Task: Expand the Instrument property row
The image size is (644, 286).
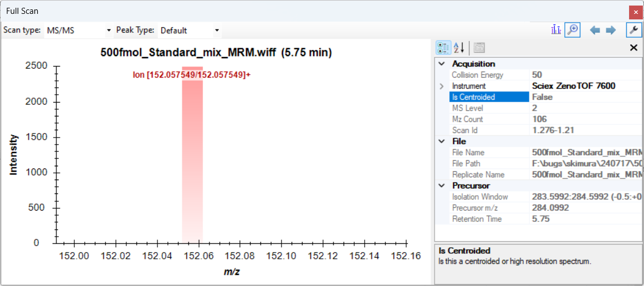Action: tap(442, 86)
